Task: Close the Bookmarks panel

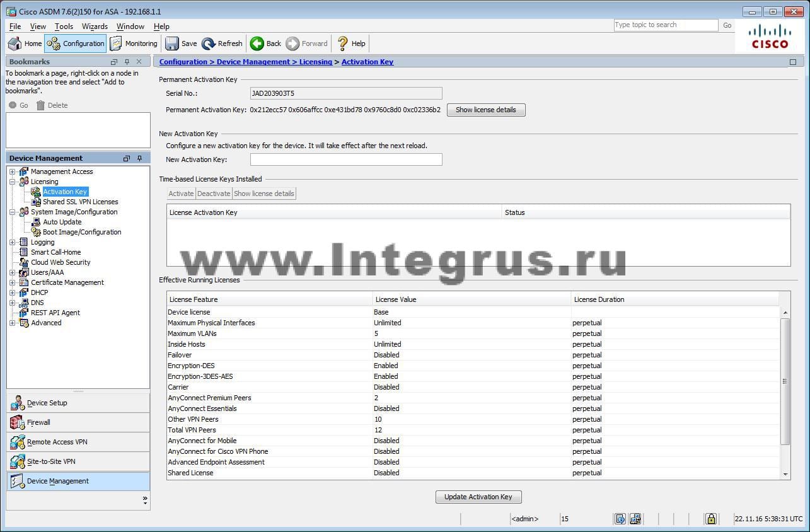Action: 139,62
